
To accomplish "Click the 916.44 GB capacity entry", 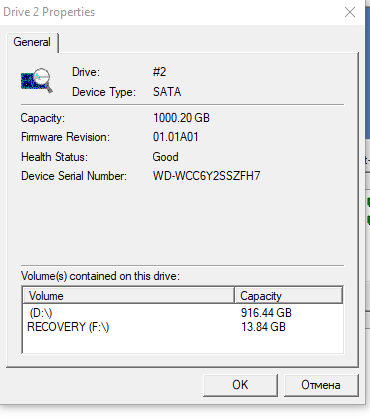I will [266, 313].
